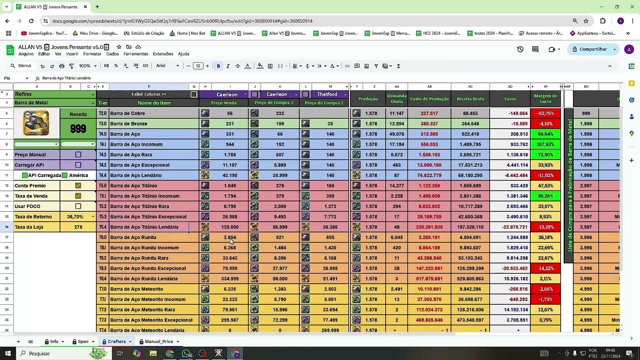Open the Crafters tab dropdown arrow
The width and height of the screenshot is (640, 360).
130,342
